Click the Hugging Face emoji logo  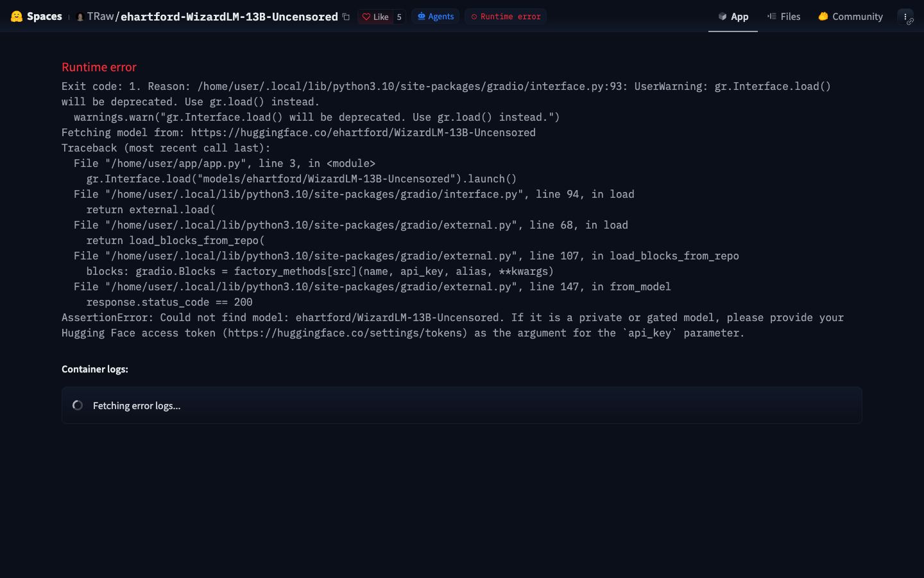pos(17,17)
